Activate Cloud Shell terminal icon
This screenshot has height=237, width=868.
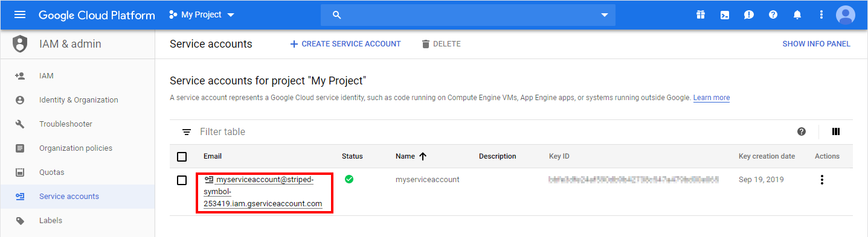pos(725,14)
